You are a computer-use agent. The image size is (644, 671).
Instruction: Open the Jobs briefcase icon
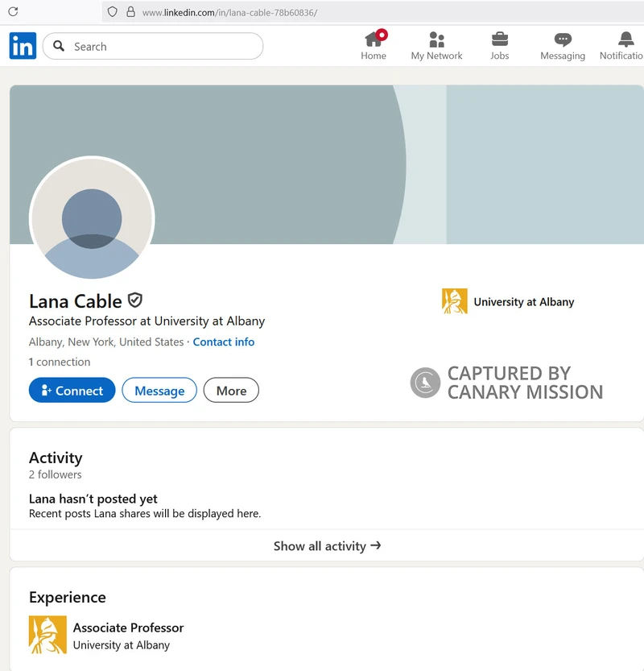pyautogui.click(x=499, y=39)
